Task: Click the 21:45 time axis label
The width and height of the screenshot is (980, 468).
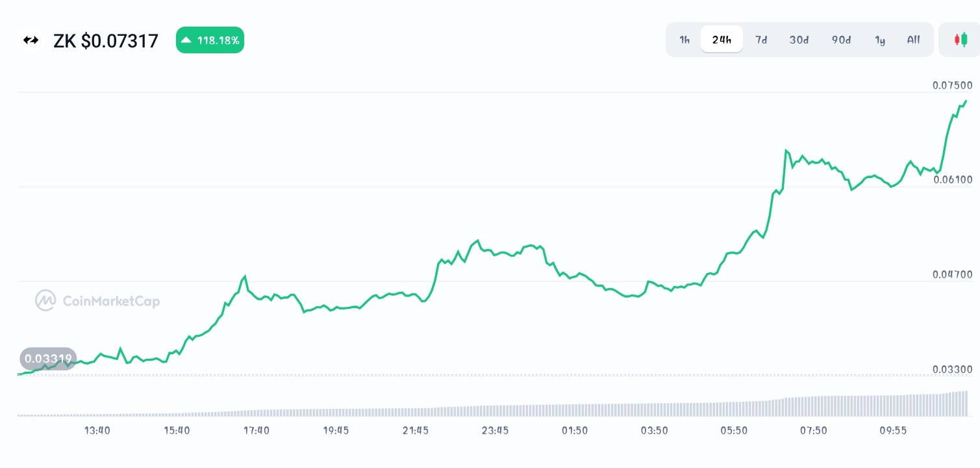Action: tap(415, 430)
